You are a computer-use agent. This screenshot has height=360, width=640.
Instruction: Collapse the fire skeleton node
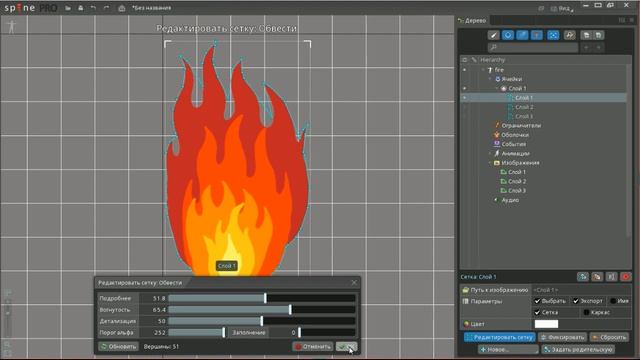(x=483, y=70)
